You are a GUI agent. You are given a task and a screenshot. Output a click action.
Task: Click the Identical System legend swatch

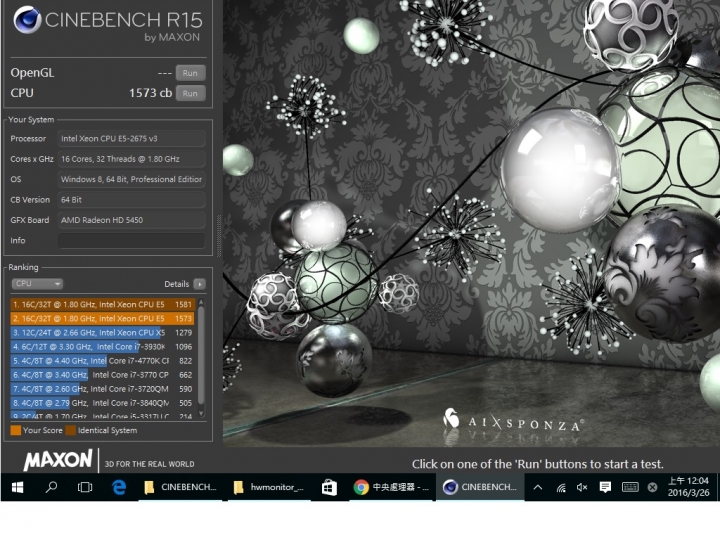(x=71, y=431)
